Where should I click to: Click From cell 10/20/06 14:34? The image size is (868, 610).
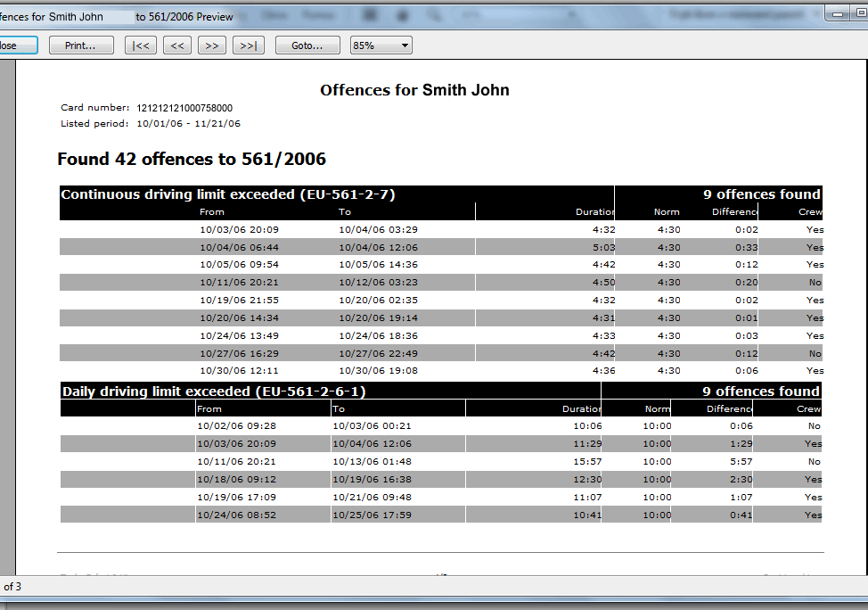[239, 318]
